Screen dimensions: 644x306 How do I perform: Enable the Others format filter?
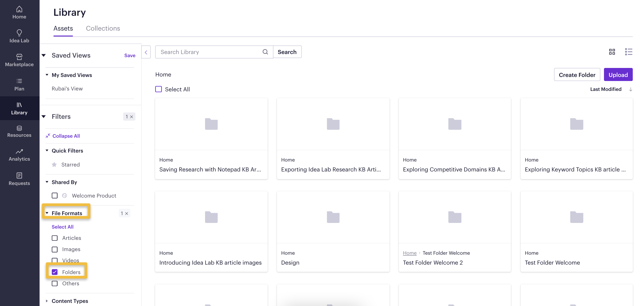click(54, 283)
